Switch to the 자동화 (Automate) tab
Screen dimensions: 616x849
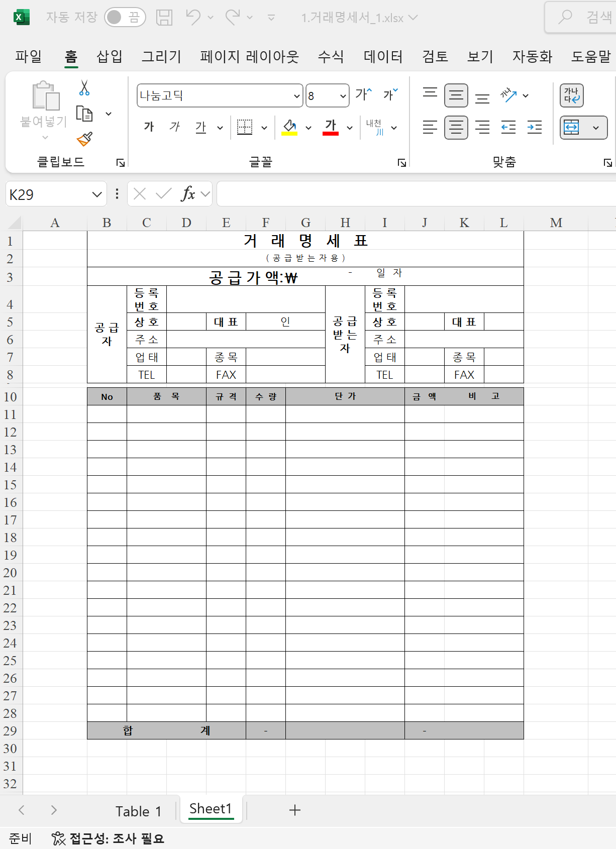[x=532, y=56]
